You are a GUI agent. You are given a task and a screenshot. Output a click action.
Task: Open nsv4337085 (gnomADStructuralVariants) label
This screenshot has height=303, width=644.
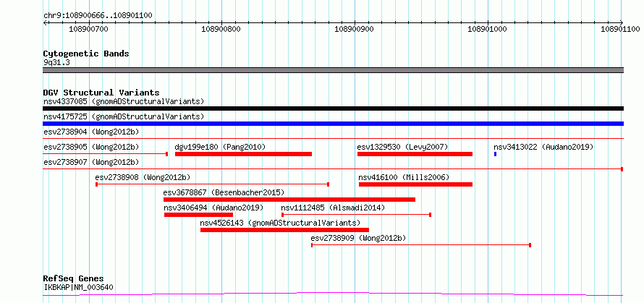(124, 101)
